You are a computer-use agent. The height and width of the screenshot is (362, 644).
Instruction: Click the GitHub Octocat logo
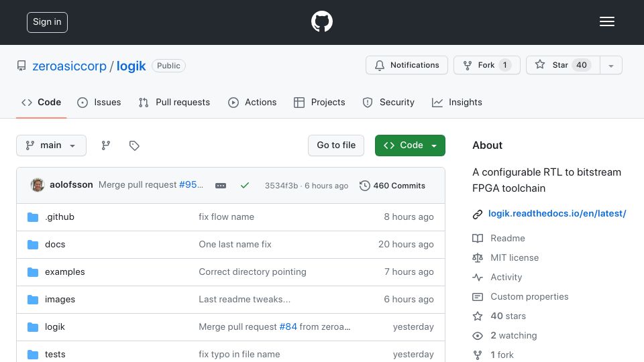click(321, 21)
